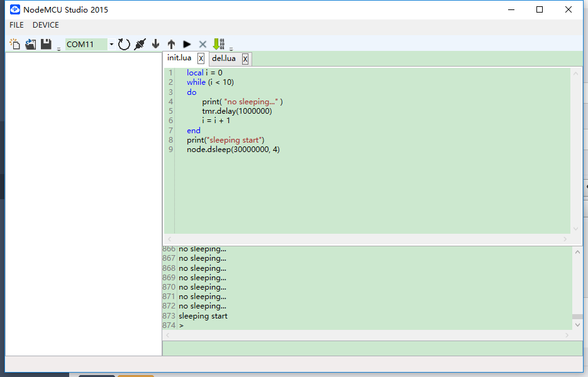Switch to the init.lua tab

(179, 58)
